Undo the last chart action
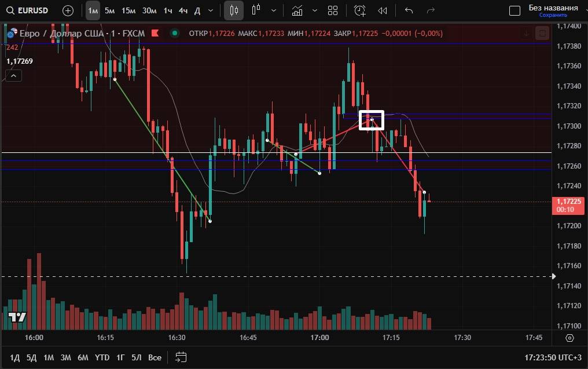The height and width of the screenshot is (369, 588). click(409, 10)
